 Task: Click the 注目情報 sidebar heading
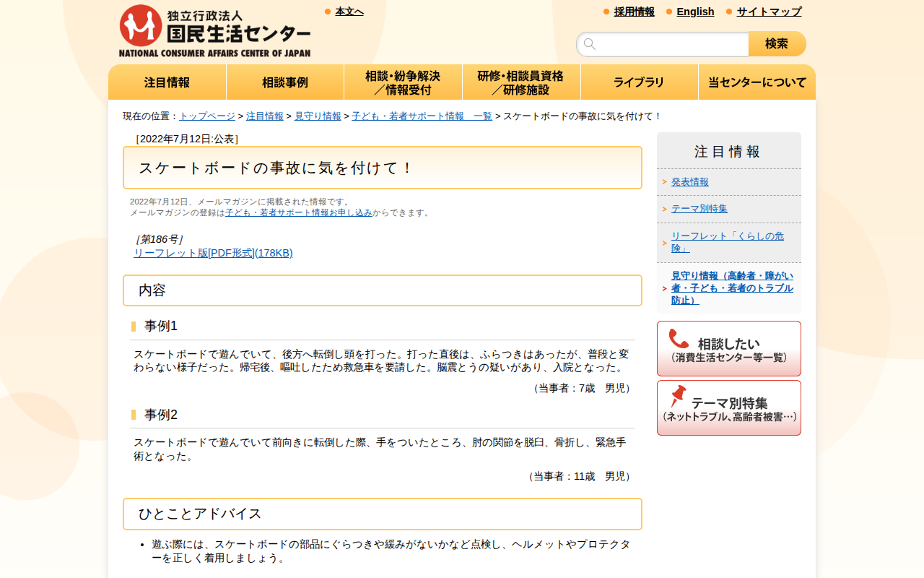(729, 151)
